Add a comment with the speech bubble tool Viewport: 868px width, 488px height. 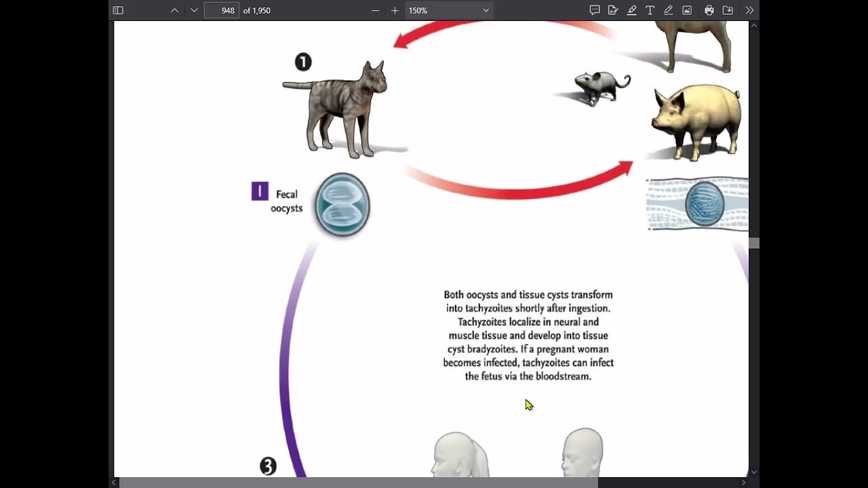pyautogui.click(x=595, y=10)
